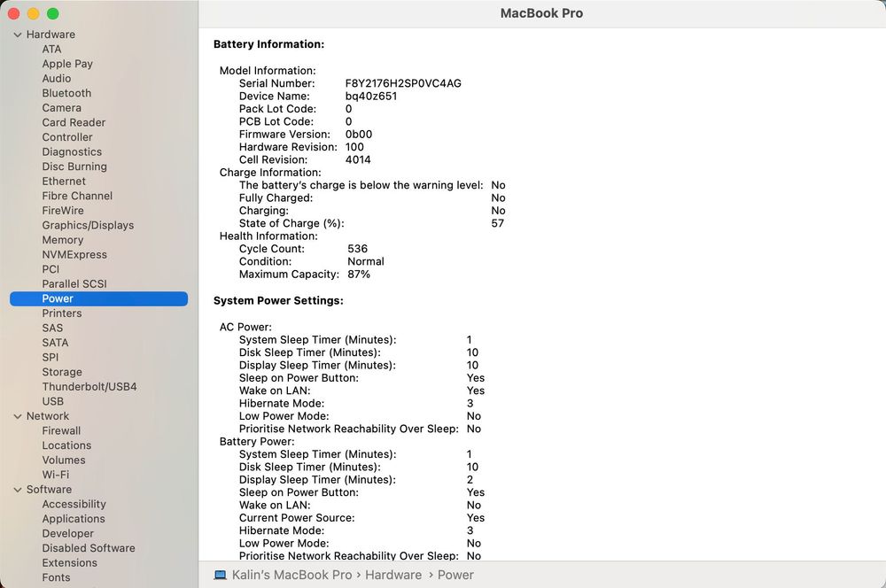Viewport: 886px width, 588px height.
Task: Select USB in the sidebar
Action: tap(52, 402)
